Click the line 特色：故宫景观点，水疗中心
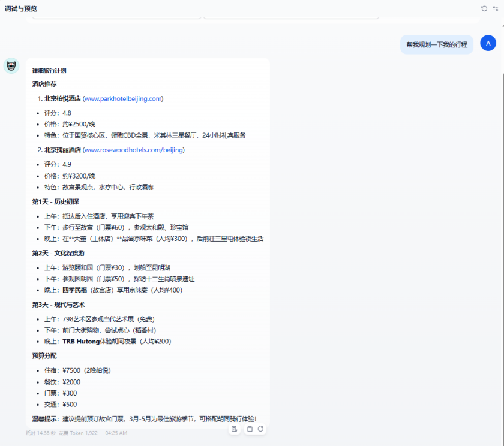 99,187
